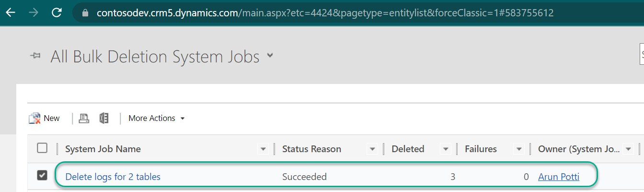The image size is (644, 192).
Task: Click the browser address bar URL
Action: tap(325, 13)
